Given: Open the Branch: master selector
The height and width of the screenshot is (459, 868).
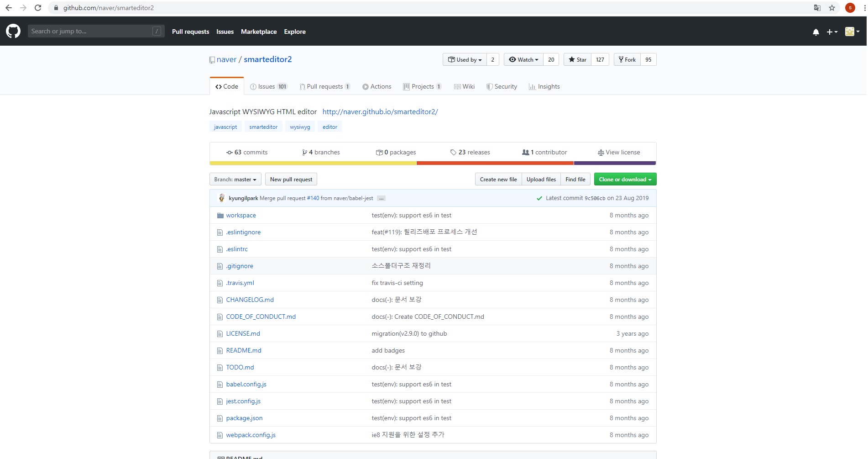Looking at the screenshot, I should pyautogui.click(x=235, y=179).
